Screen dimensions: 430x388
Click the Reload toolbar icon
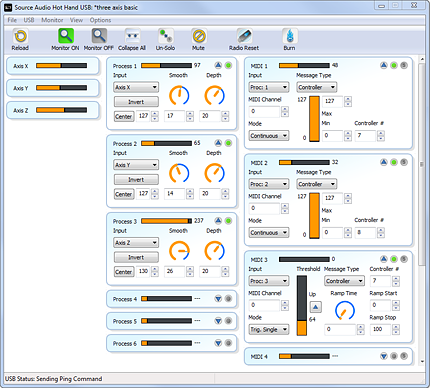[x=20, y=36]
